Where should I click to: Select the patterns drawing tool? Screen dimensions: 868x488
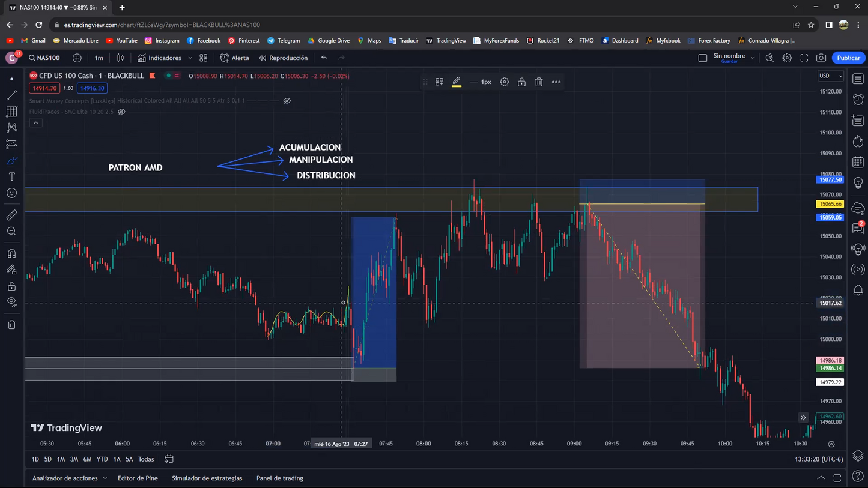tap(11, 128)
